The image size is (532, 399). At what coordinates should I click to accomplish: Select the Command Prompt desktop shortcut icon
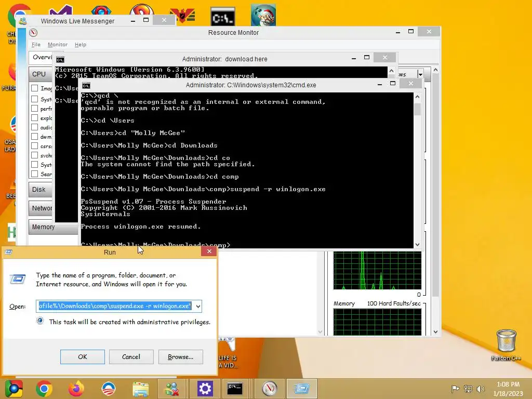(x=222, y=16)
